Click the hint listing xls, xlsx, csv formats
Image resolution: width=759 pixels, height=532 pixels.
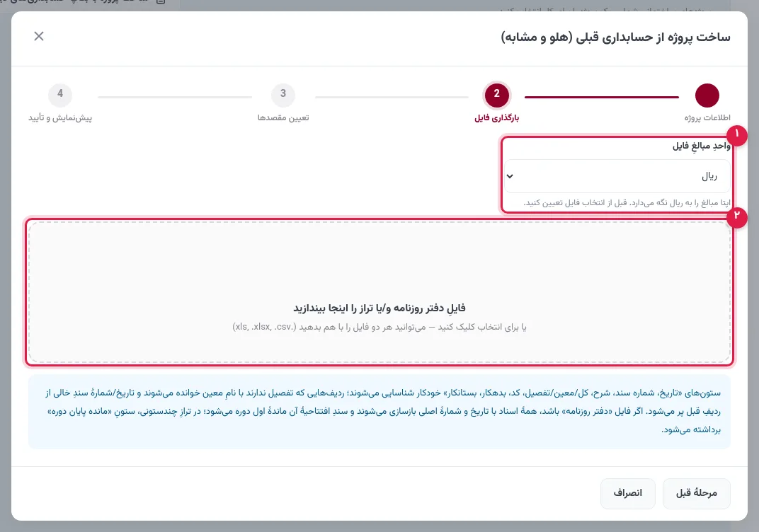click(379, 328)
